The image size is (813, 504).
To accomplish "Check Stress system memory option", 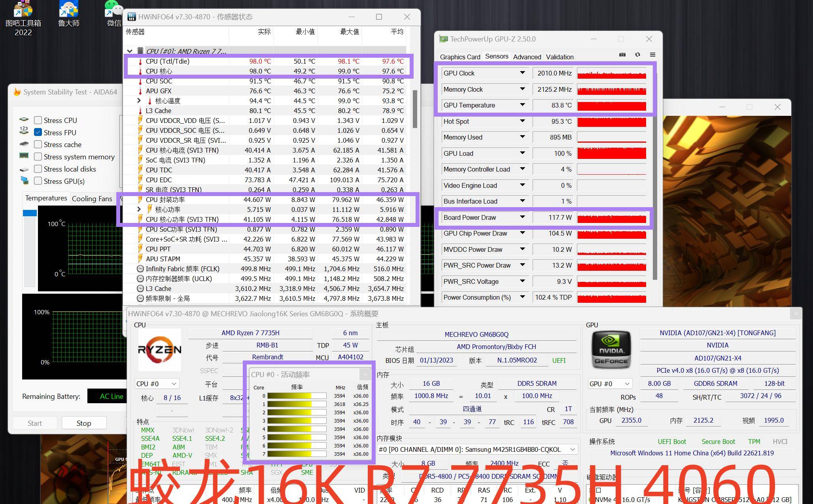I will coord(38,157).
